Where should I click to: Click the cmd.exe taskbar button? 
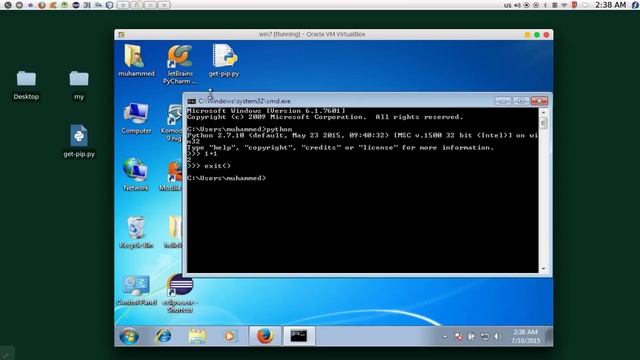click(299, 336)
